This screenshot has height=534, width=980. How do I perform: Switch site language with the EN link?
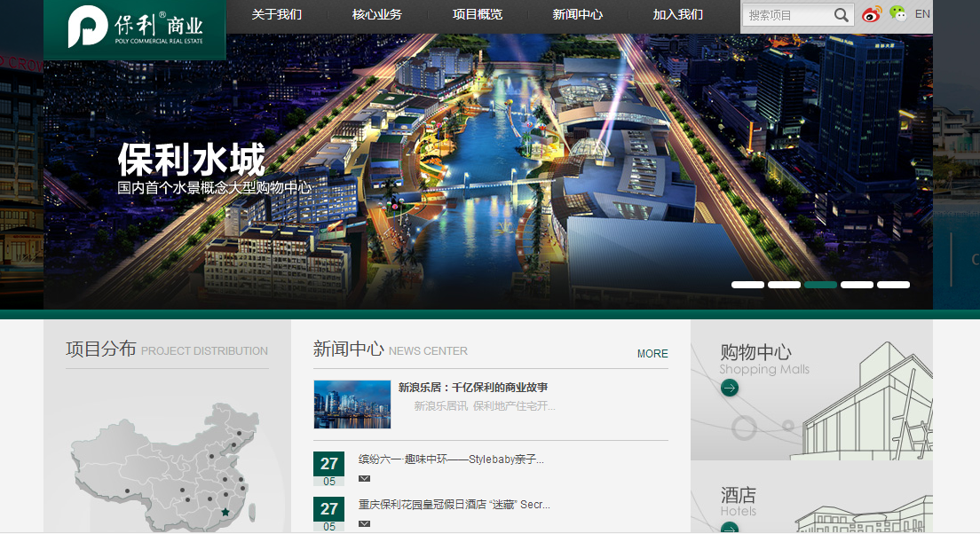click(922, 13)
